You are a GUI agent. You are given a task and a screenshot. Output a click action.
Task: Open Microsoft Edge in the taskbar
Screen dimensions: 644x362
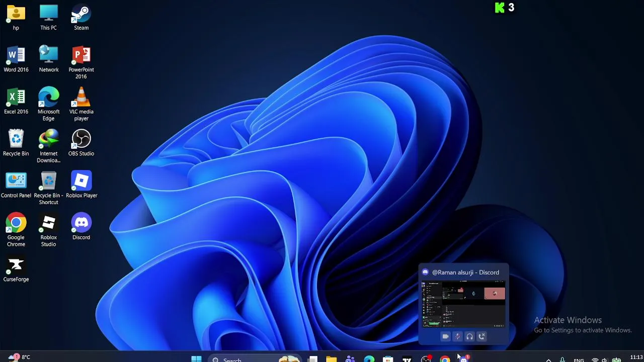369,359
